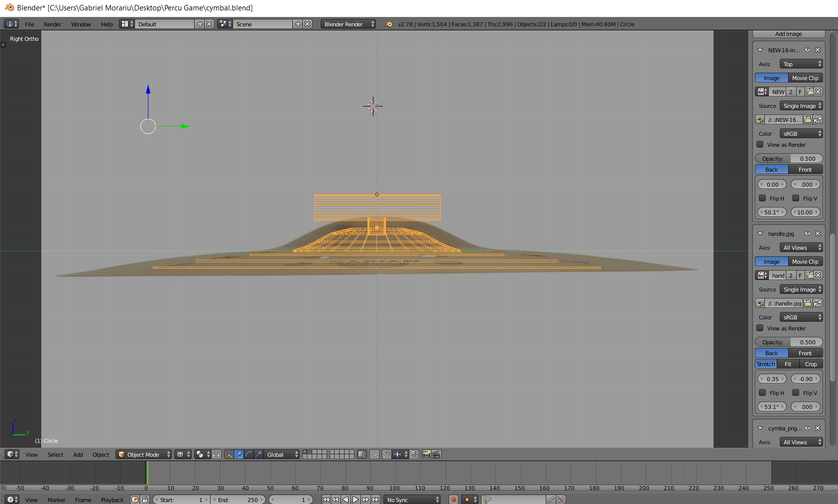Toggle visibility eye of cymba_png background image

click(x=808, y=428)
